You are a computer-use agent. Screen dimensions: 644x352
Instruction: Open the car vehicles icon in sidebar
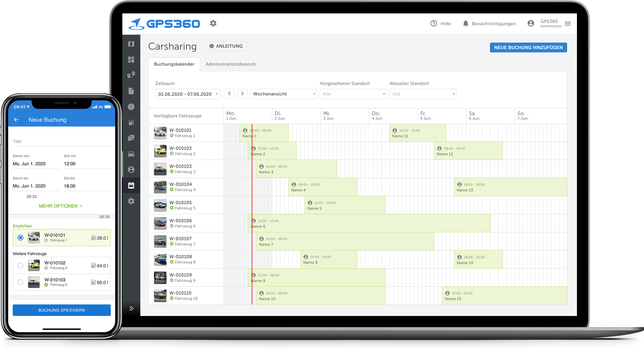click(x=131, y=154)
